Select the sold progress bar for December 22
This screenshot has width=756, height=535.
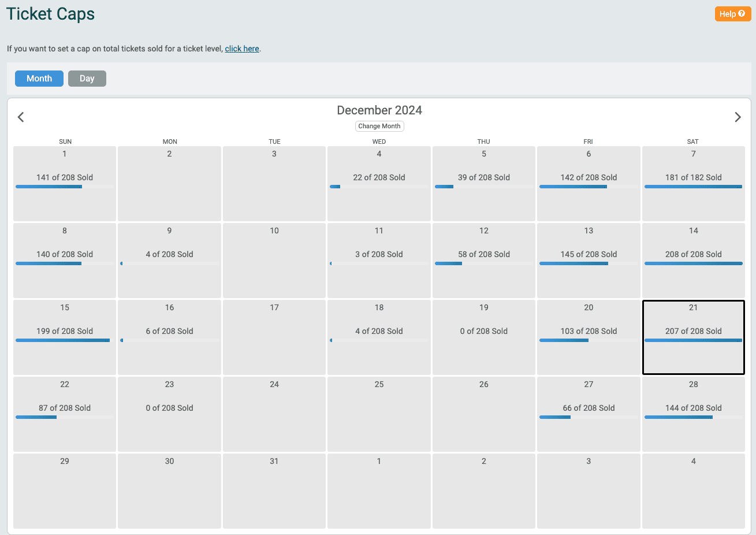pos(64,417)
